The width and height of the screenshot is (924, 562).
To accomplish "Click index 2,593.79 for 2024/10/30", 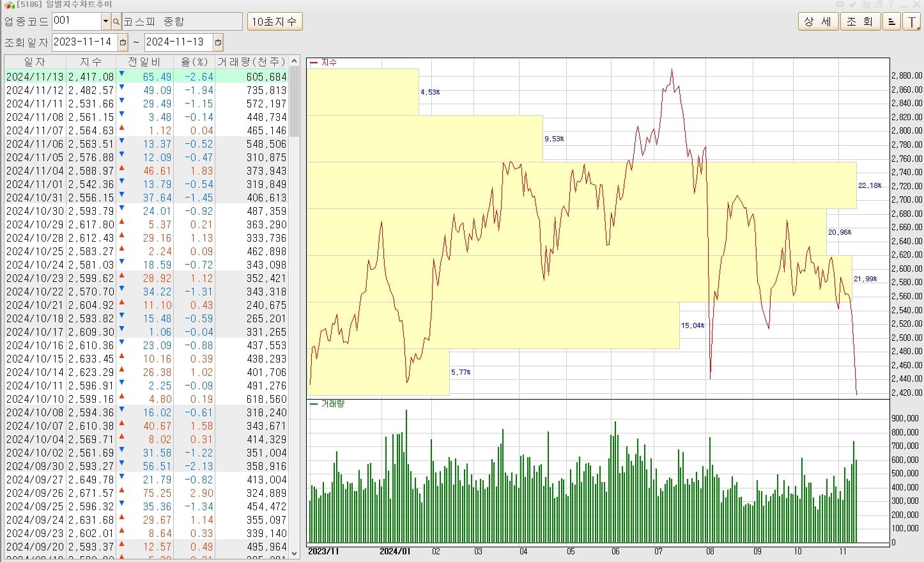I will (91, 211).
